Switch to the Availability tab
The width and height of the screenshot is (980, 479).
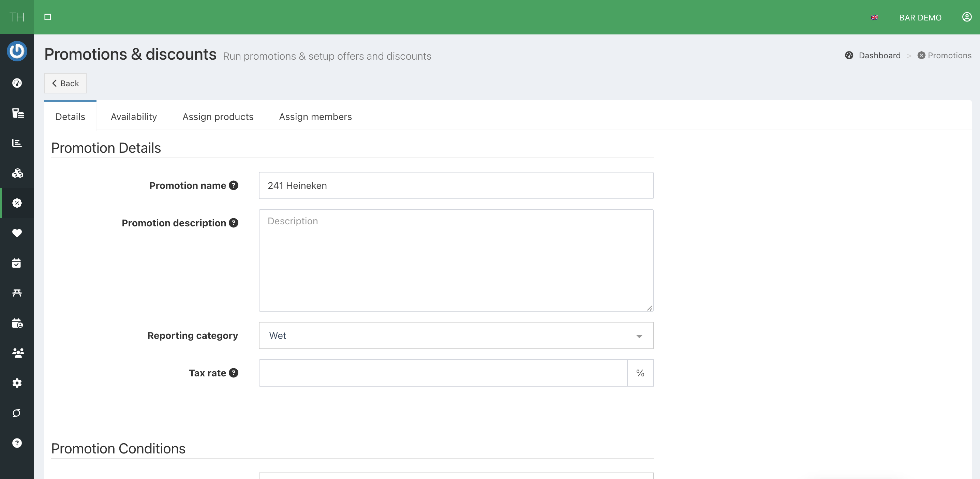[x=134, y=117]
